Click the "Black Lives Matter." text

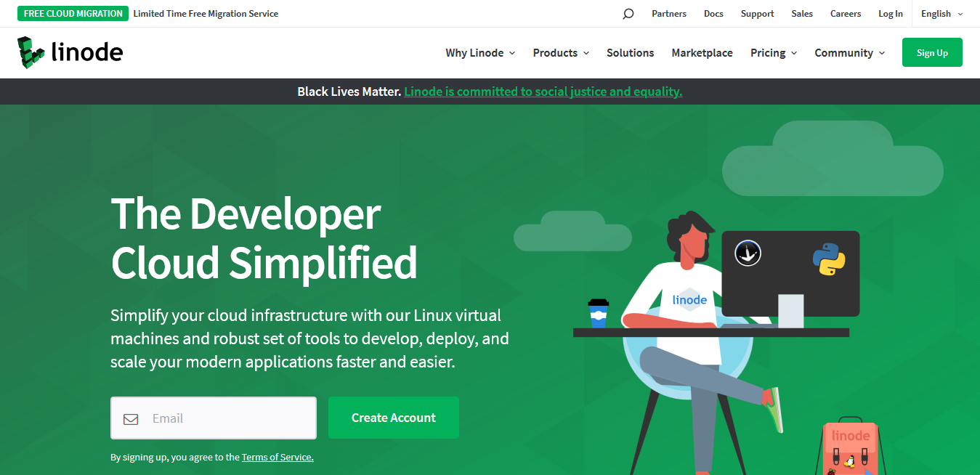pos(349,92)
